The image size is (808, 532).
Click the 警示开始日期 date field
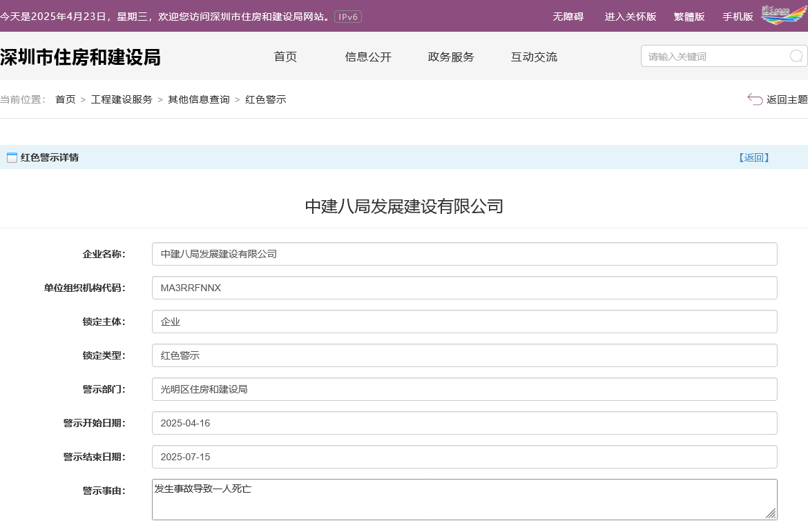pyautogui.click(x=464, y=423)
